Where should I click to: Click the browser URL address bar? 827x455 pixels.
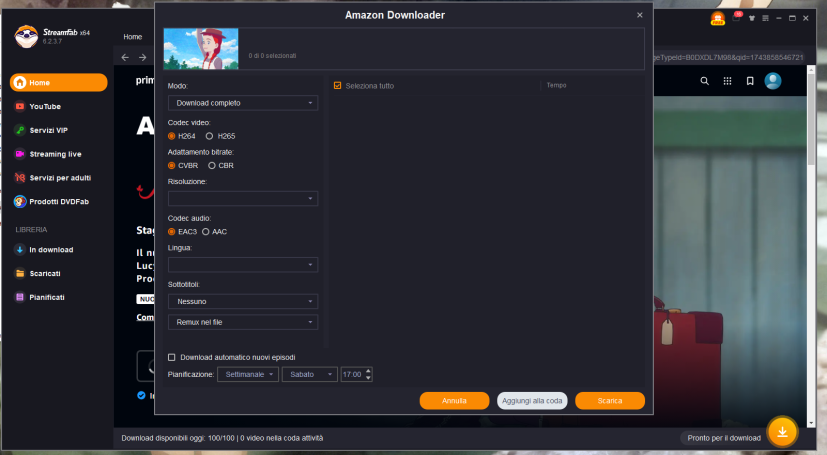point(728,57)
